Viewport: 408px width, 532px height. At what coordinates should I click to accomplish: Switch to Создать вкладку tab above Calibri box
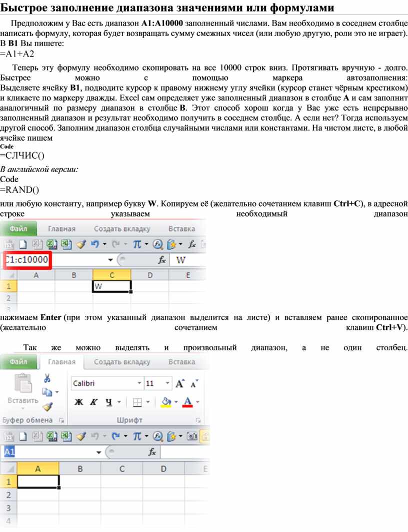pyautogui.click(x=122, y=362)
